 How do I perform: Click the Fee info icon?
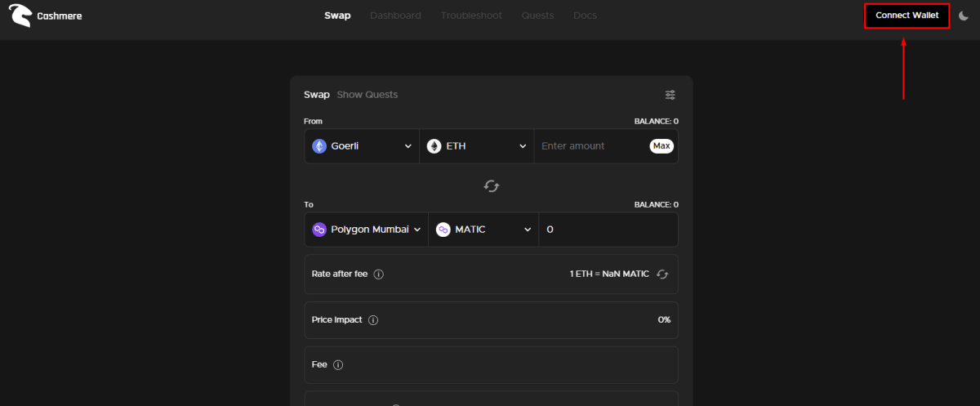[338, 365]
